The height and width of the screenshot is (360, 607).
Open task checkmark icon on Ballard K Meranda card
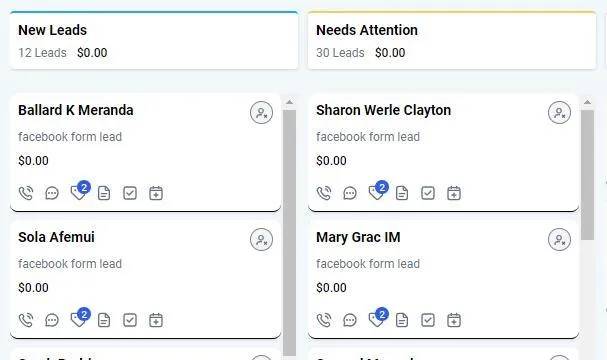tap(130, 193)
